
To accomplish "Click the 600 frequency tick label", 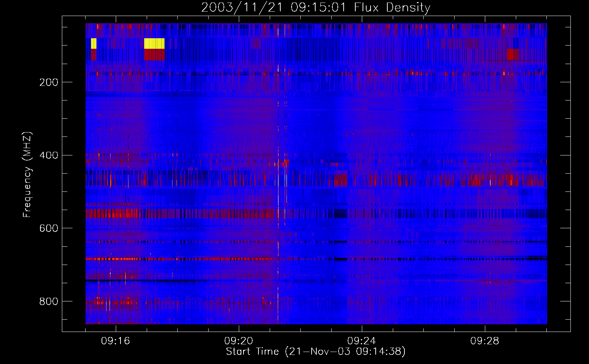I will (49, 228).
